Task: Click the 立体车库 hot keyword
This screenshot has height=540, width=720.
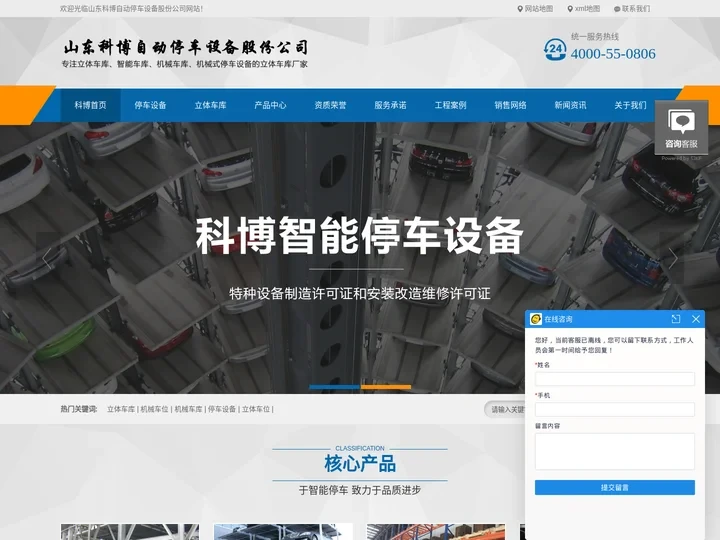Action: coord(121,409)
